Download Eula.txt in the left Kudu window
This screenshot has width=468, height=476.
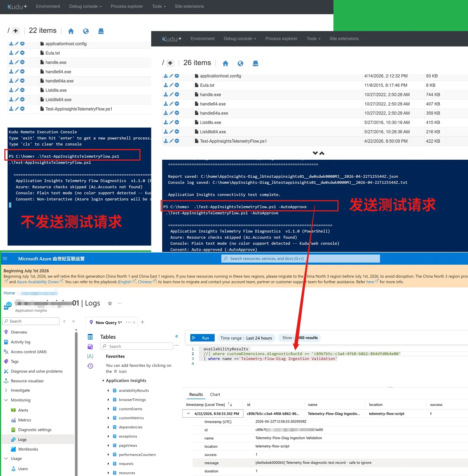(11, 53)
